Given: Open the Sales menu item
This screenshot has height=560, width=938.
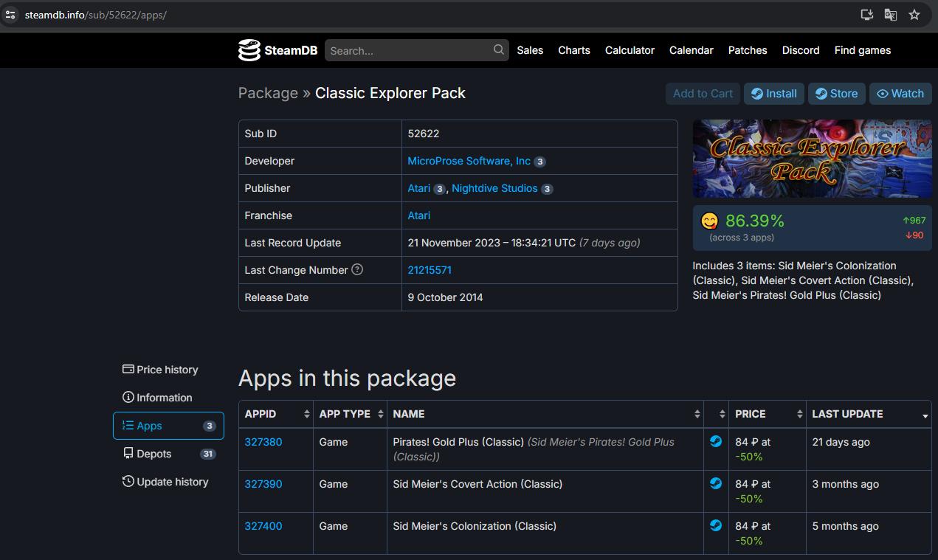Looking at the screenshot, I should [x=530, y=50].
